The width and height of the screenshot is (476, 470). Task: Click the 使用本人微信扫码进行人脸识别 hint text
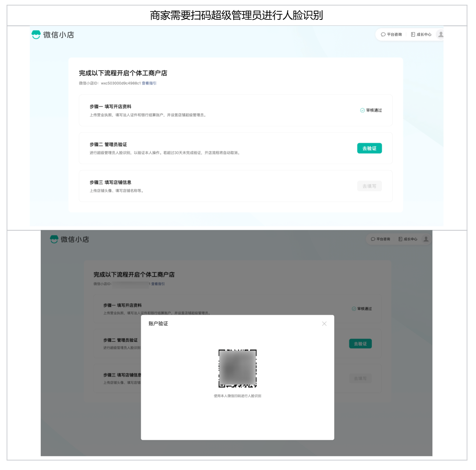coord(238,396)
